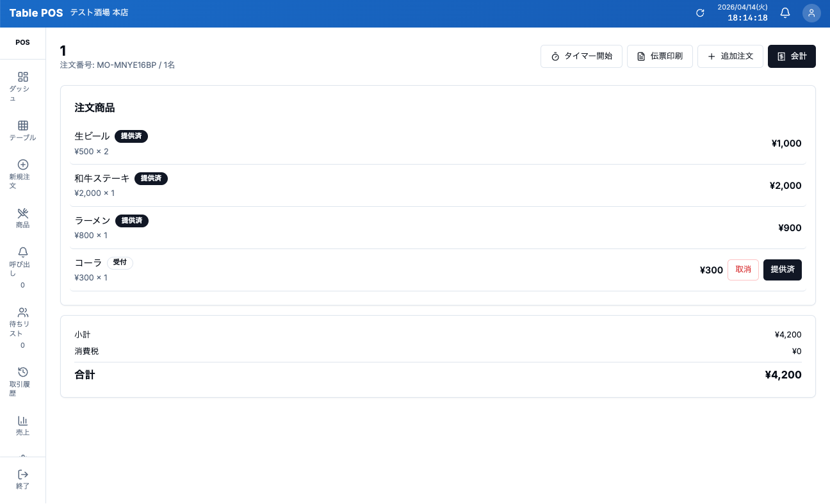Click the 提供済 badge beside 和牛ステーキ
Screen dimensions: 830x504
[x=151, y=179]
